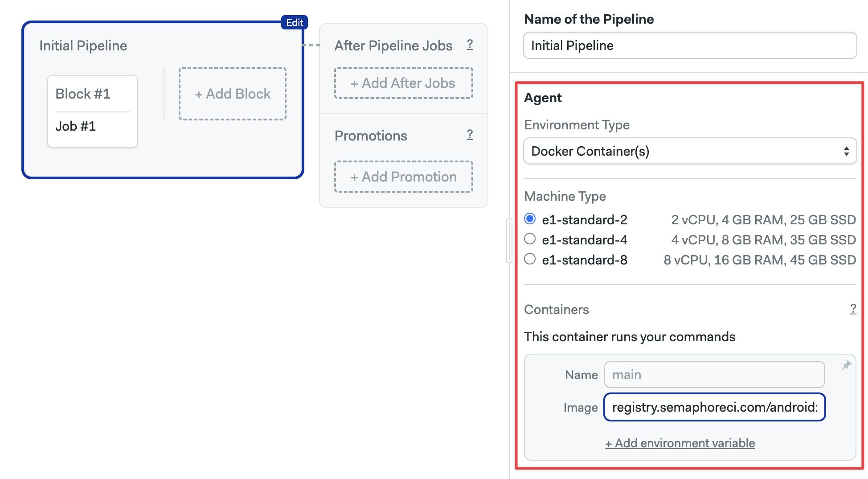Click the Add After Jobs button
The image size is (868, 479).
[x=403, y=83]
